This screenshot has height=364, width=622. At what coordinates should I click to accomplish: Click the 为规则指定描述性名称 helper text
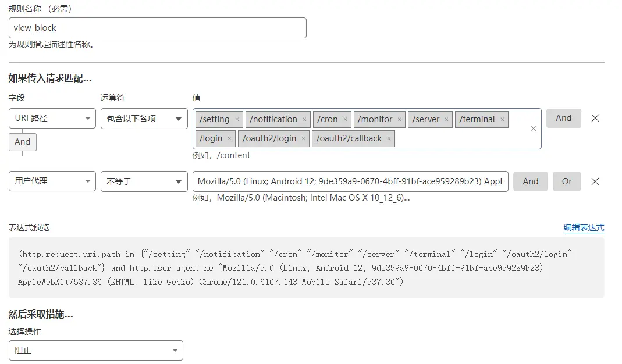point(52,44)
